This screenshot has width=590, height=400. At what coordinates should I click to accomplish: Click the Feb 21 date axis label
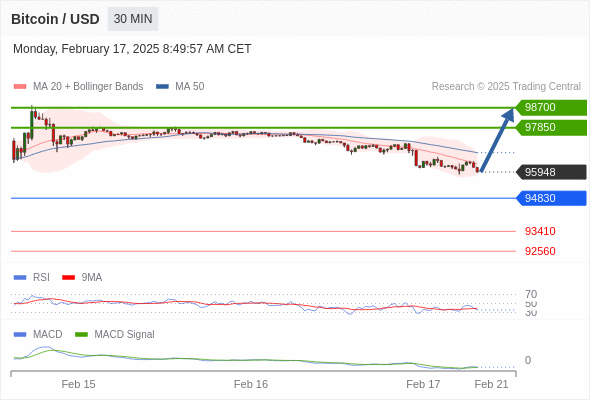tap(491, 384)
